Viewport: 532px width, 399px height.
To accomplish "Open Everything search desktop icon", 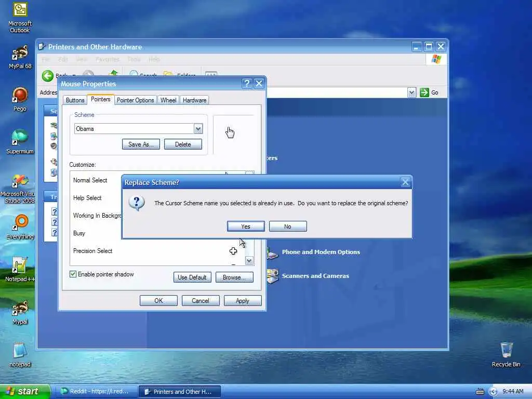I will coord(20,227).
